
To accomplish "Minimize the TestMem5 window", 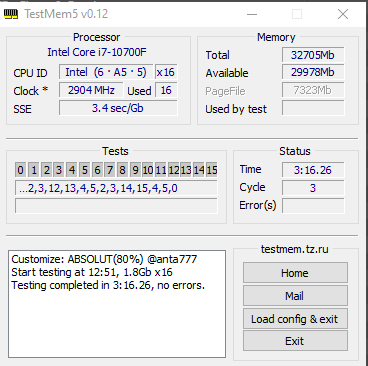I will (252, 14).
